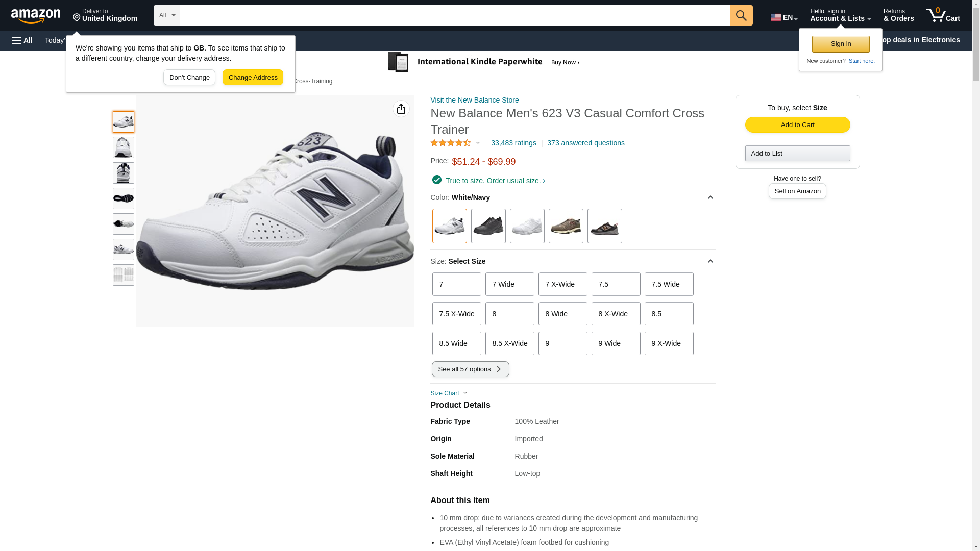The height and width of the screenshot is (551, 980).
Task: Select size 7.5 Wide option
Action: pyautogui.click(x=668, y=284)
